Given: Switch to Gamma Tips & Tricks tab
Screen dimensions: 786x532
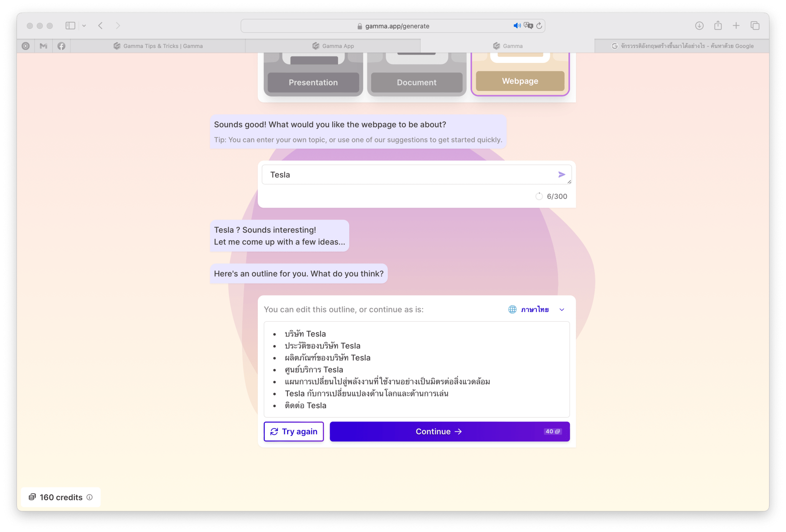Looking at the screenshot, I should [x=158, y=46].
